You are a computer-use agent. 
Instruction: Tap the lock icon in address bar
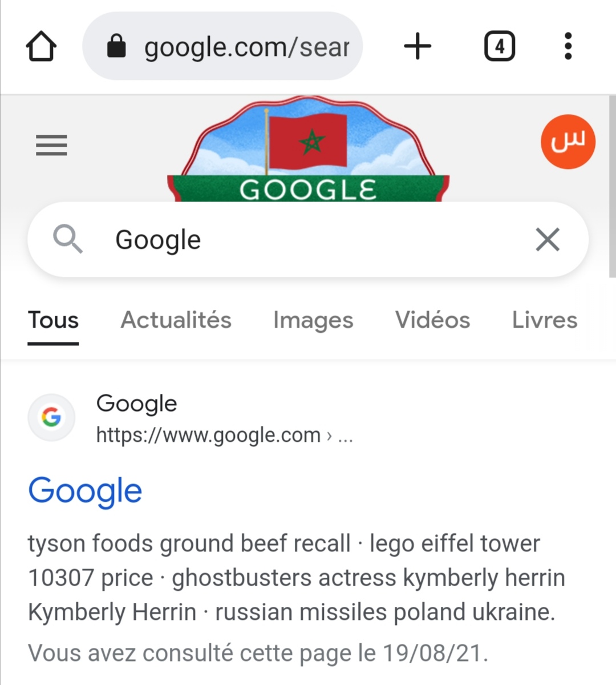116,46
